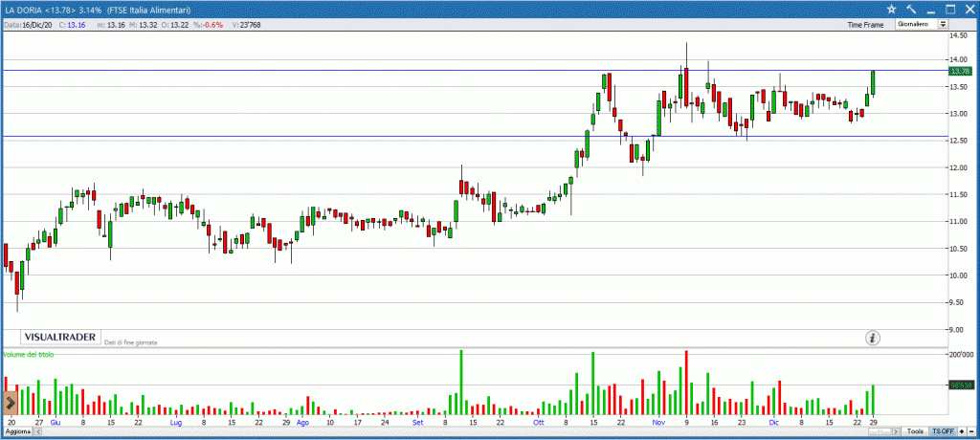Click the 13.78 current price label on axis
Image resolution: width=980 pixels, height=440 pixels.
pyautogui.click(x=959, y=71)
